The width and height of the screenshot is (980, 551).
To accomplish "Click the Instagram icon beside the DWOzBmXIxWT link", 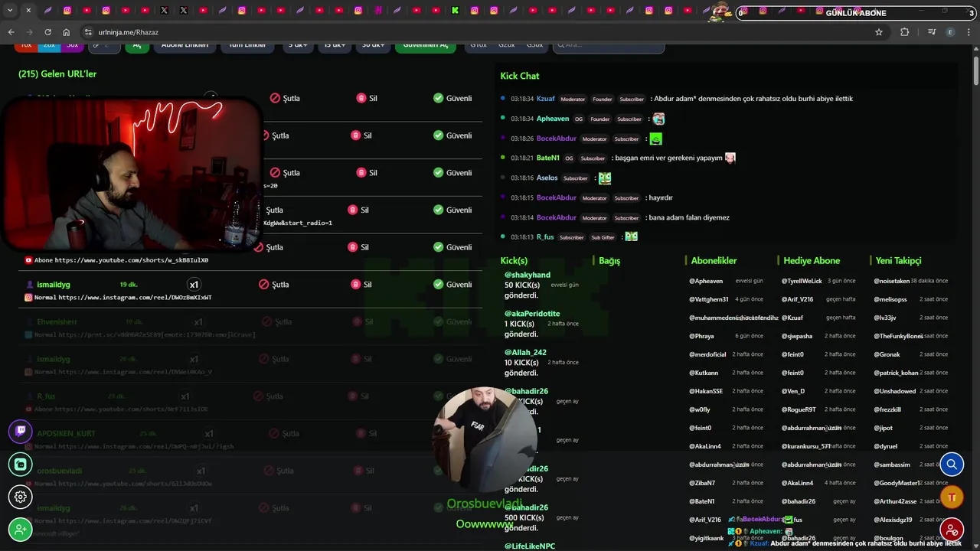I will (28, 297).
